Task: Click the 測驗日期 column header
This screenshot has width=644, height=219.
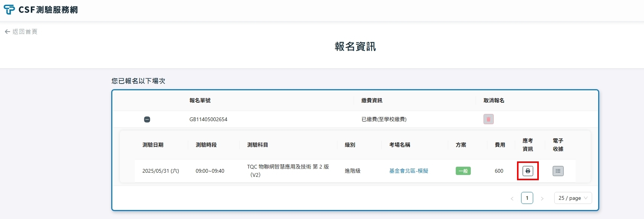Action: 153,145
